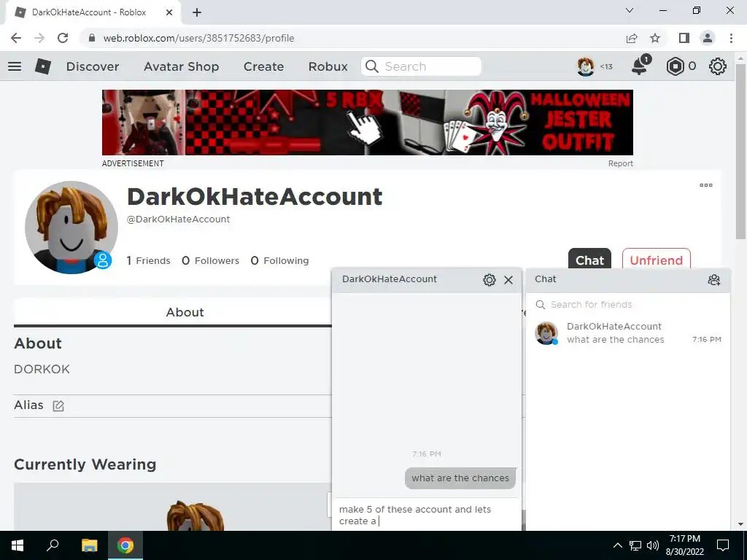This screenshot has width=747, height=560.
Task: Click the Roblox logo home icon
Action: [43, 66]
